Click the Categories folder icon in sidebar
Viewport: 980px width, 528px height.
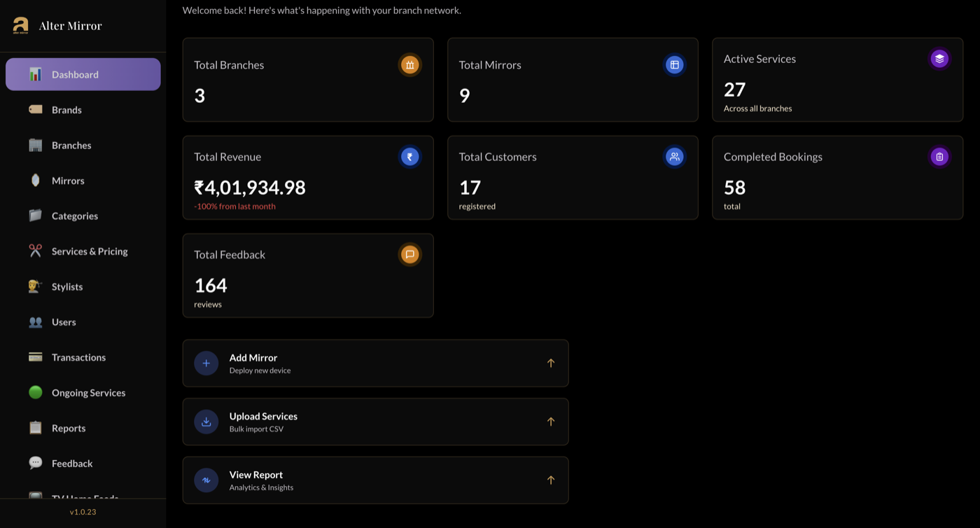pos(36,216)
